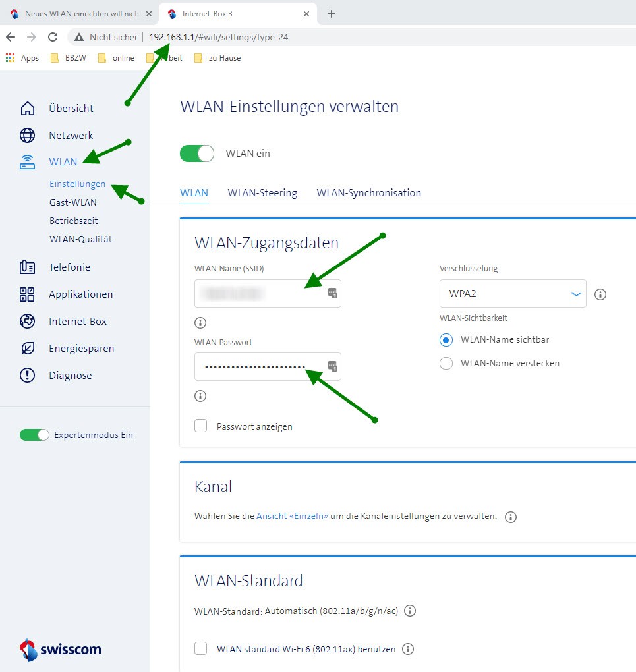Click the Netzwerk globe icon
The width and height of the screenshot is (636, 672).
click(x=27, y=135)
